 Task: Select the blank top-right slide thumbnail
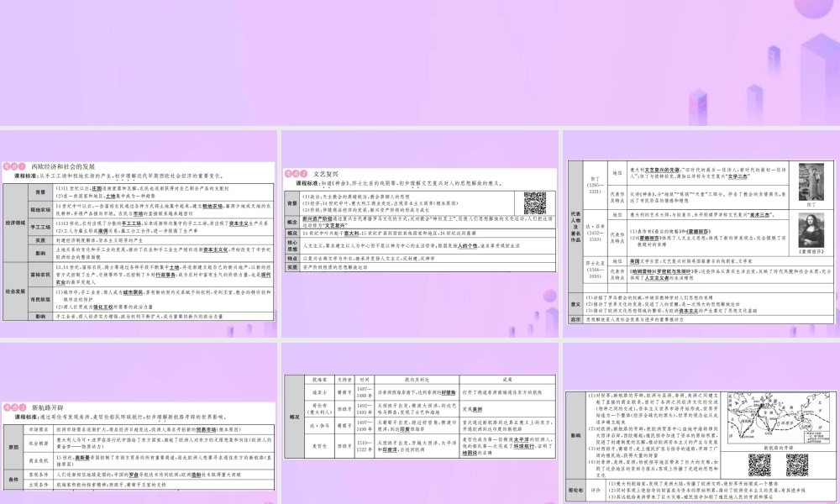point(700,63)
